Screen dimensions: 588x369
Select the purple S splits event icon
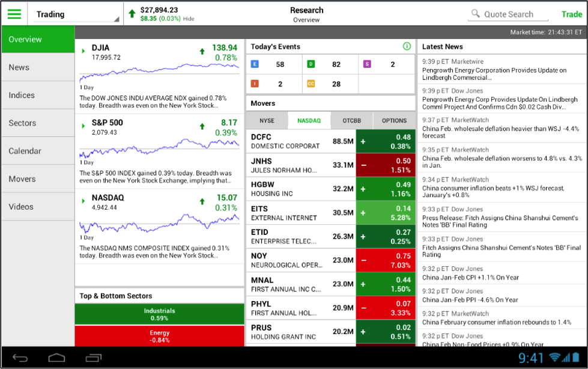pyautogui.click(x=367, y=64)
